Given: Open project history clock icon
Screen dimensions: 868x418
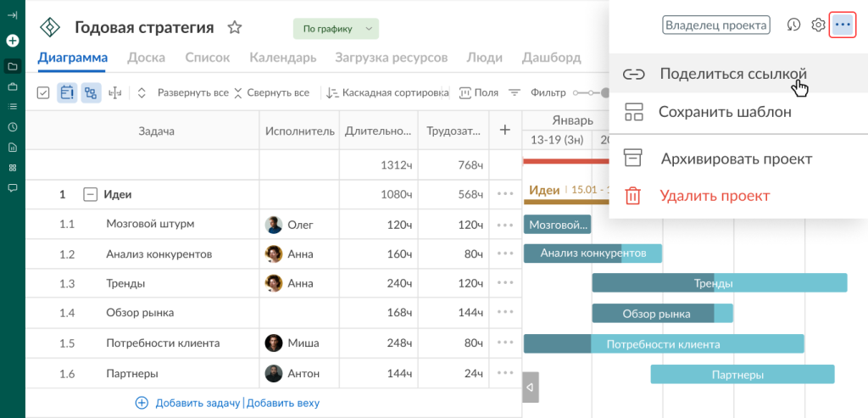Looking at the screenshot, I should 793,25.
